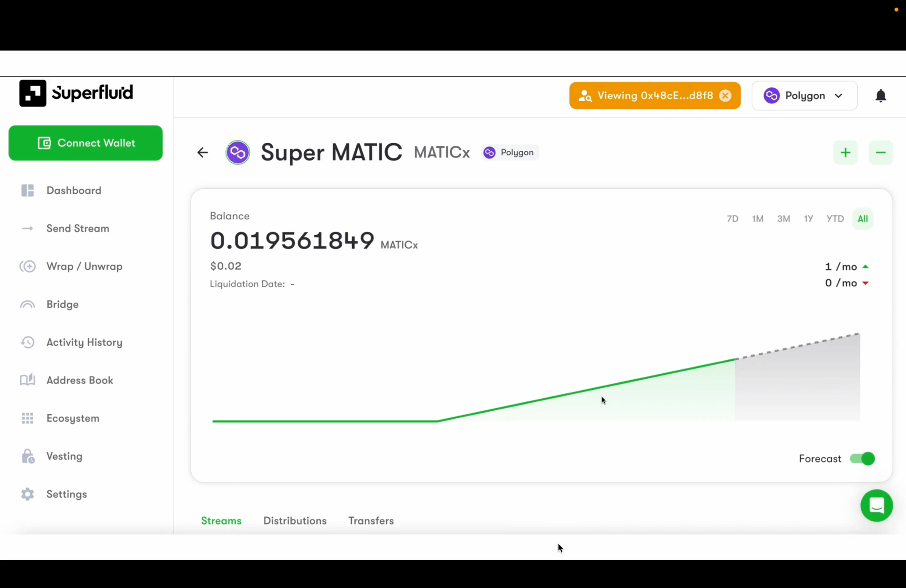Open notifications bell
Screen dimensions: 906x588
coord(880,95)
